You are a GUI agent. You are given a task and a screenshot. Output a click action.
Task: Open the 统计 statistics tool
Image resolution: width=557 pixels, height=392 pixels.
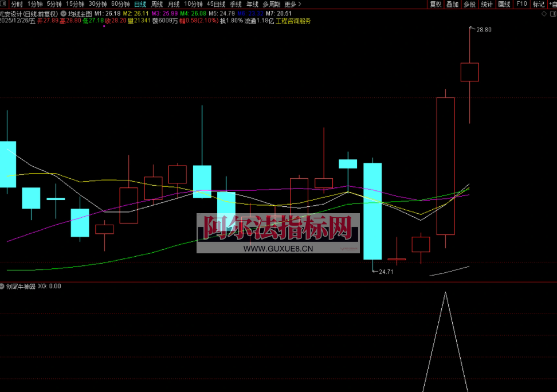(x=487, y=4)
